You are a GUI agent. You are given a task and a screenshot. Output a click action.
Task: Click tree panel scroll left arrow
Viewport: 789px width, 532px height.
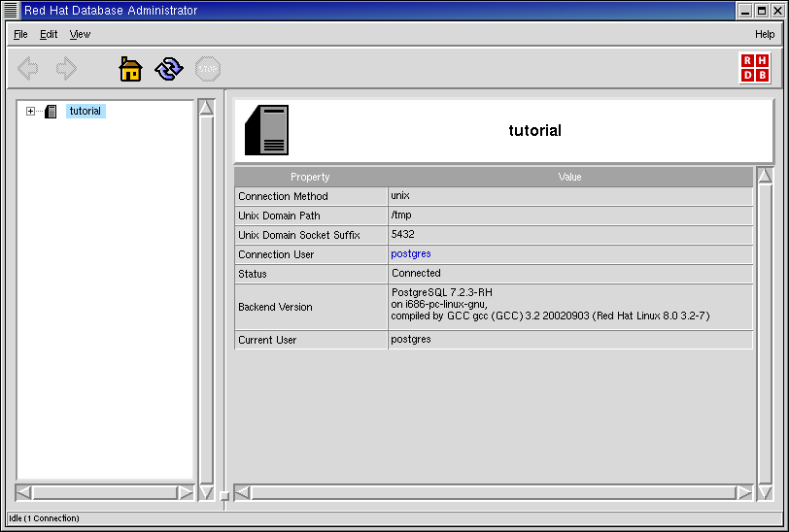coord(23,493)
